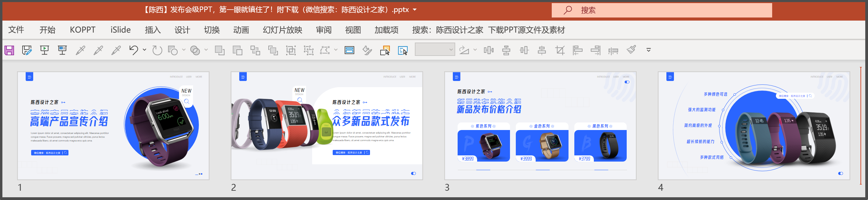Expand the Rotate dropdown arrow
The height and width of the screenshot is (200, 868).
point(475,50)
